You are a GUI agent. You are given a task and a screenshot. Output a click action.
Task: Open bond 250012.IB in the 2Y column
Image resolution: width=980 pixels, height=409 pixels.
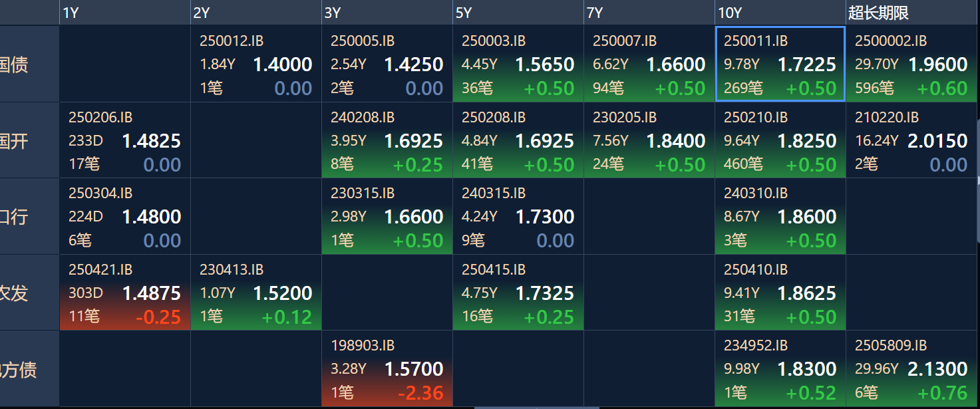pyautogui.click(x=232, y=41)
